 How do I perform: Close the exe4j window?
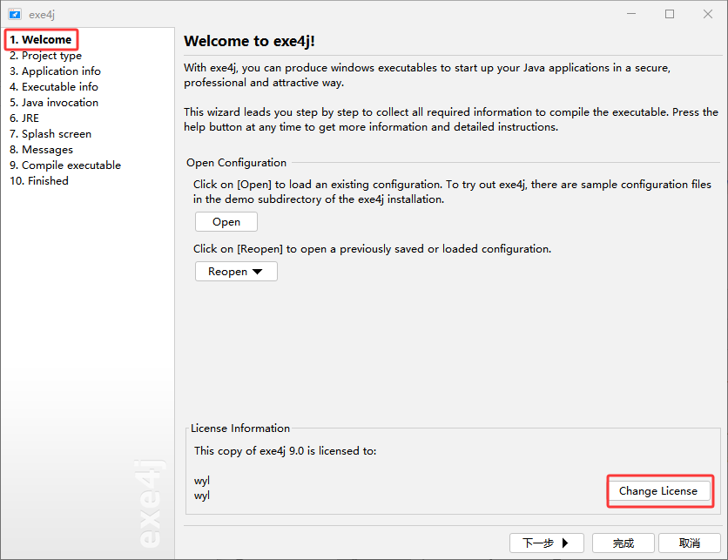[708, 14]
